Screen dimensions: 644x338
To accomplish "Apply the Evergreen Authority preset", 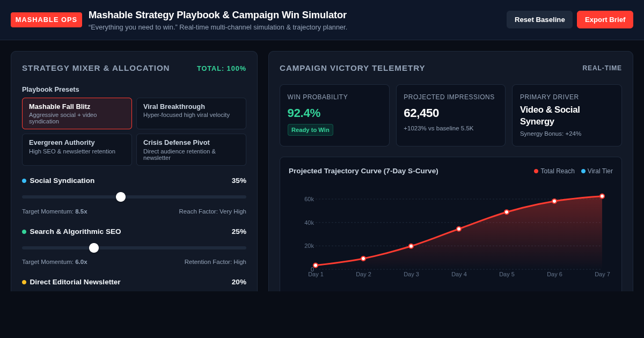I will tap(77, 150).
